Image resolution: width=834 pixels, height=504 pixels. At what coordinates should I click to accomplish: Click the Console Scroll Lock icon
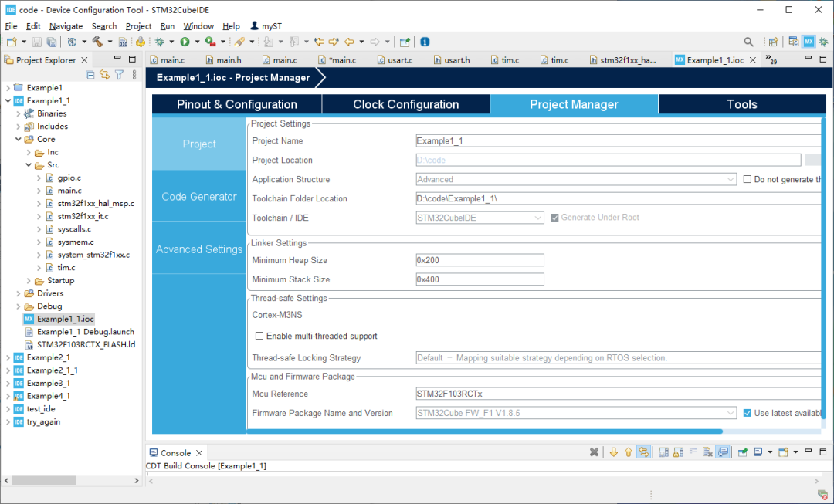click(678, 452)
